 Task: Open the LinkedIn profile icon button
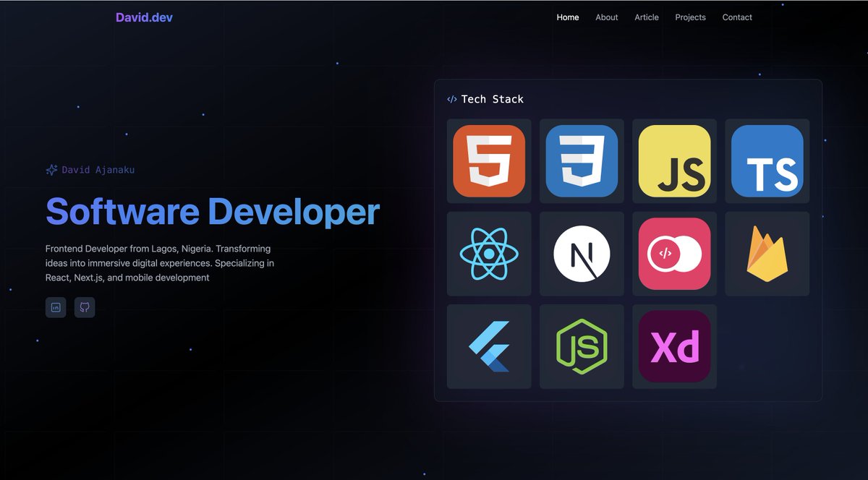56,307
